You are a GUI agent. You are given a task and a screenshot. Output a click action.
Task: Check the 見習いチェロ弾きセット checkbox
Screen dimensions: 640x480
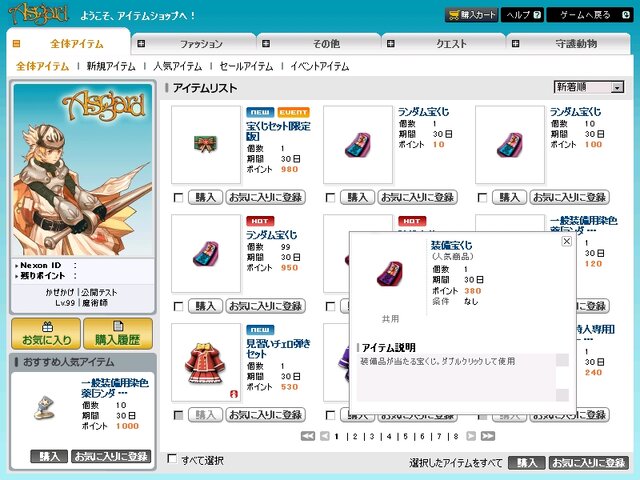click(x=178, y=415)
